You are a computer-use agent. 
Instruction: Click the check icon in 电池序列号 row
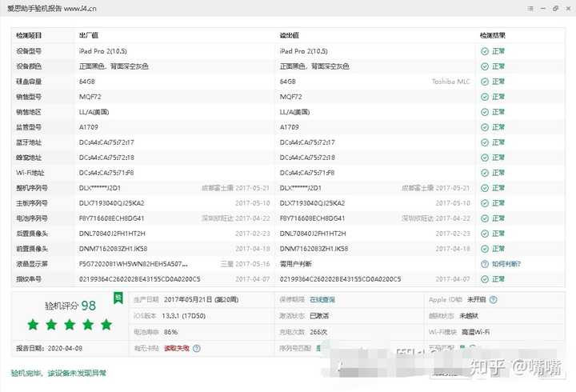point(485,218)
